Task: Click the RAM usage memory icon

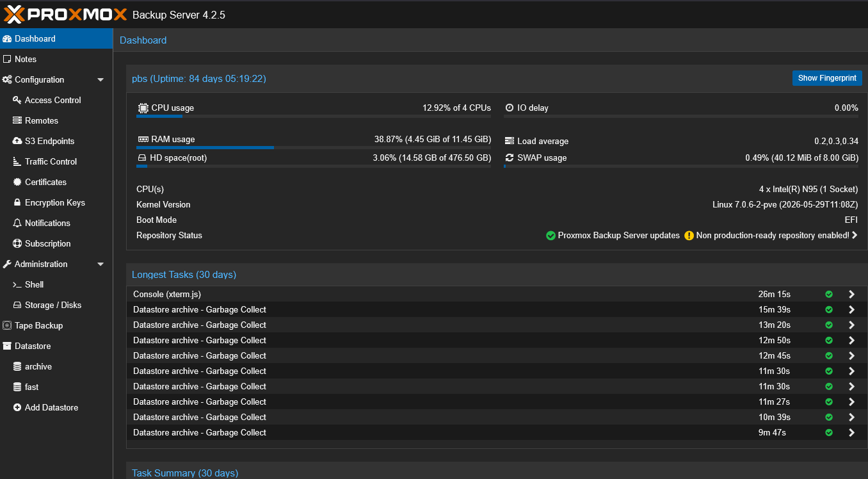Action: coord(143,139)
